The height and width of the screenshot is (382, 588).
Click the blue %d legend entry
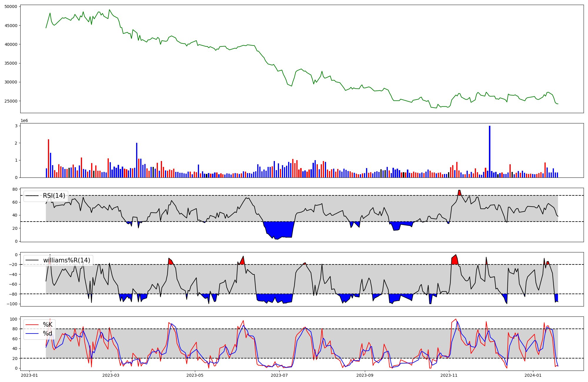[x=47, y=334]
